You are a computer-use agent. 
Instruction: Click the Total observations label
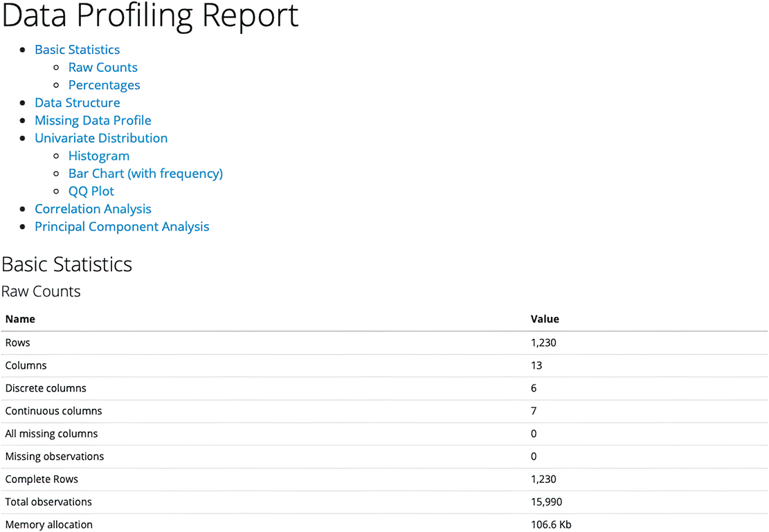[x=48, y=502]
